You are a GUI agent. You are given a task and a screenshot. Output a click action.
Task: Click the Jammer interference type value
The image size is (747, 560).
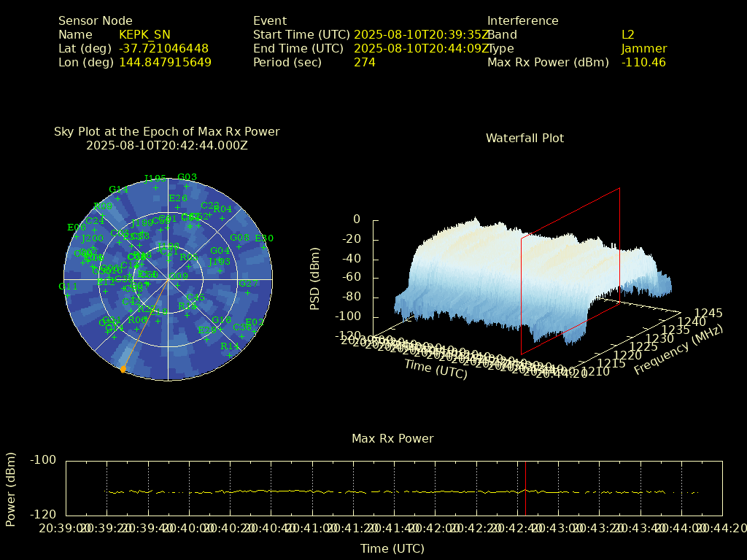643,49
